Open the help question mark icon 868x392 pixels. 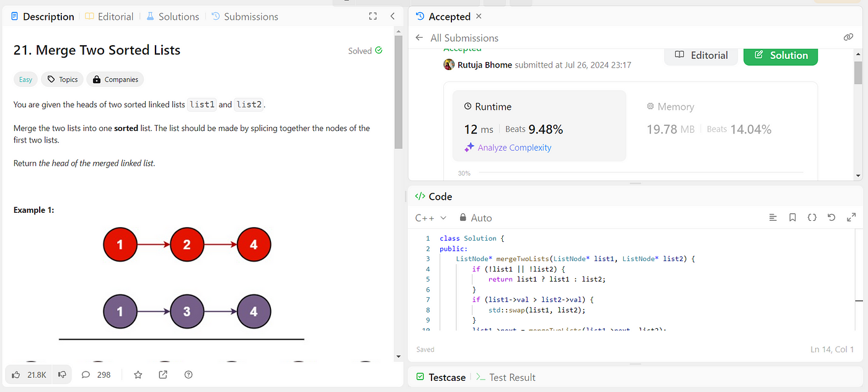[x=188, y=375]
